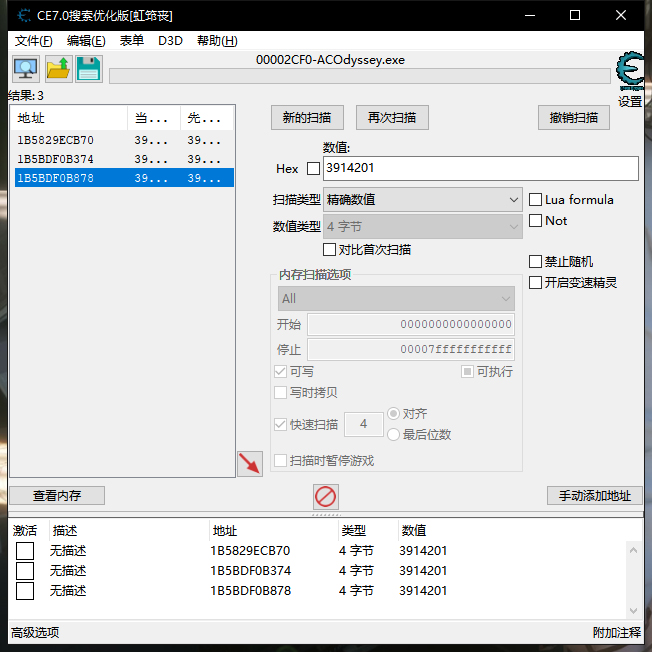The width and height of the screenshot is (652, 652).
Task: Click 数值 column header in table
Action: click(x=414, y=531)
